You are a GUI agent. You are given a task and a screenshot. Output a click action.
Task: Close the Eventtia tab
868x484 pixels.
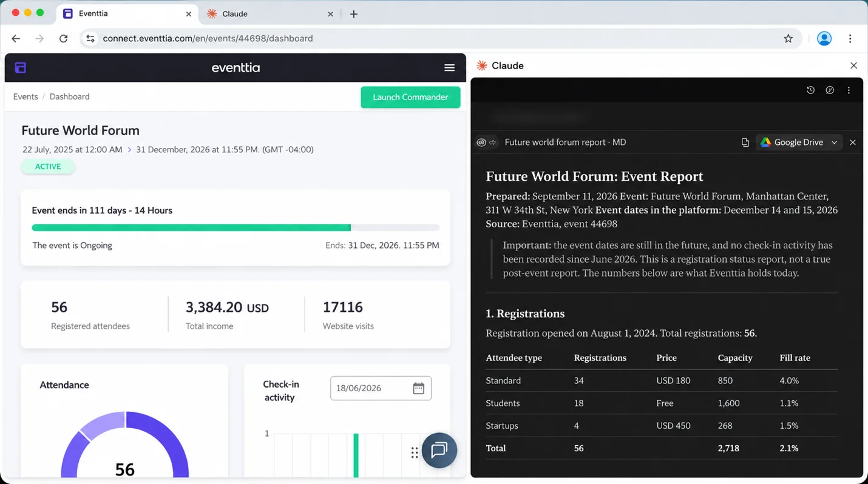click(x=189, y=14)
